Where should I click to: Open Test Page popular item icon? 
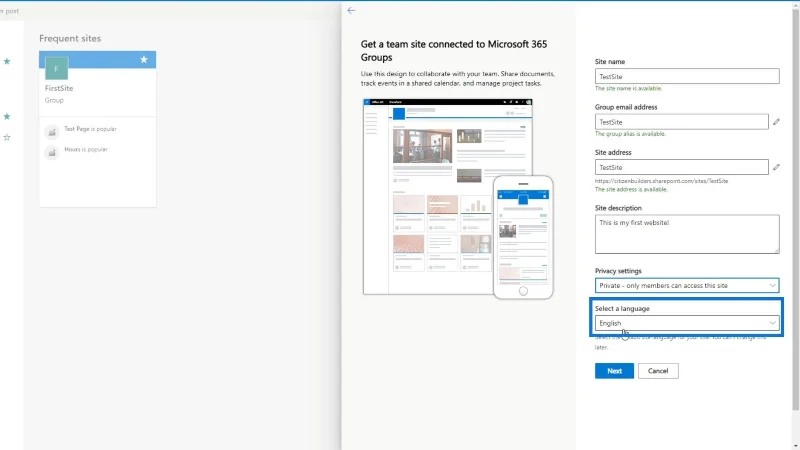click(52, 132)
